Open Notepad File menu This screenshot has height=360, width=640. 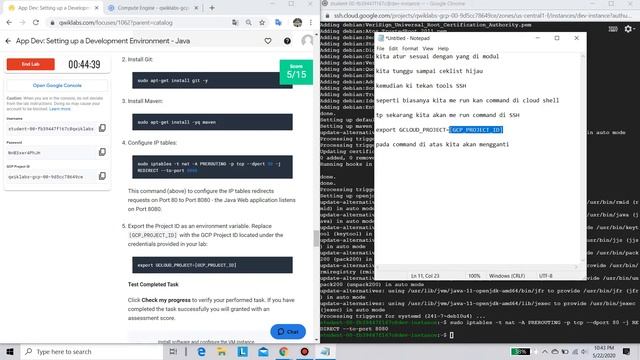[x=380, y=48]
